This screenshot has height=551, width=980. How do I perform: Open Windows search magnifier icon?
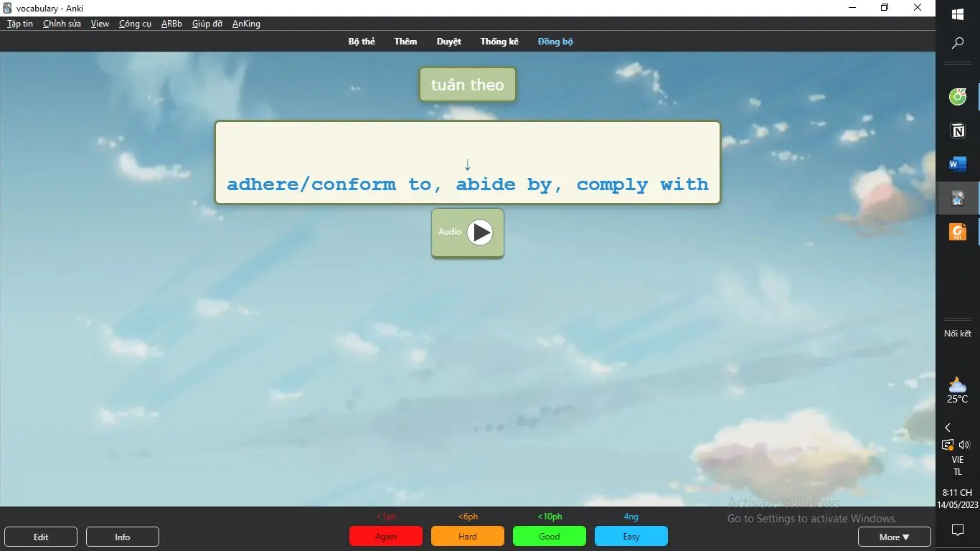pos(957,44)
